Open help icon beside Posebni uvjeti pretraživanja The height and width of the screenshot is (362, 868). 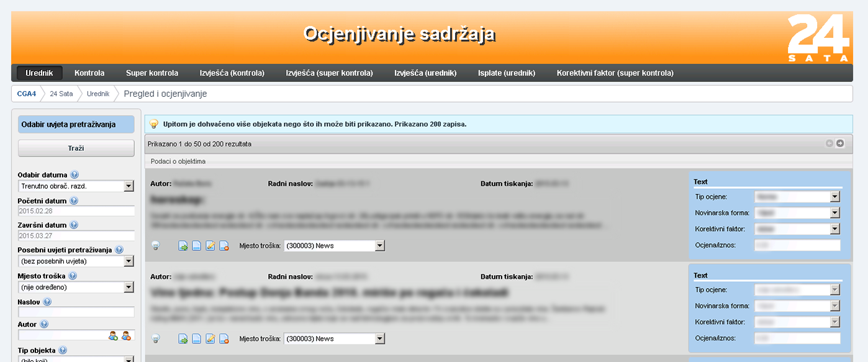[x=119, y=250]
